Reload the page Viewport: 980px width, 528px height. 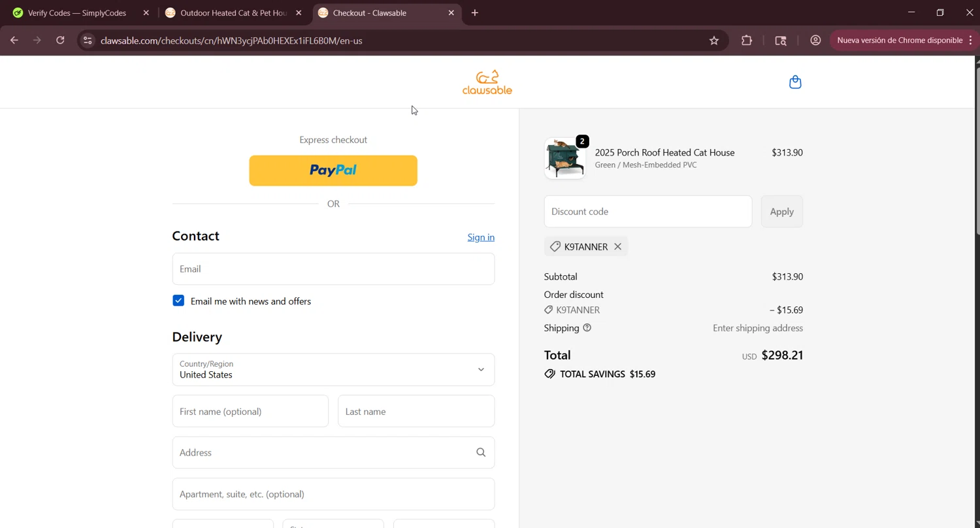60,41
